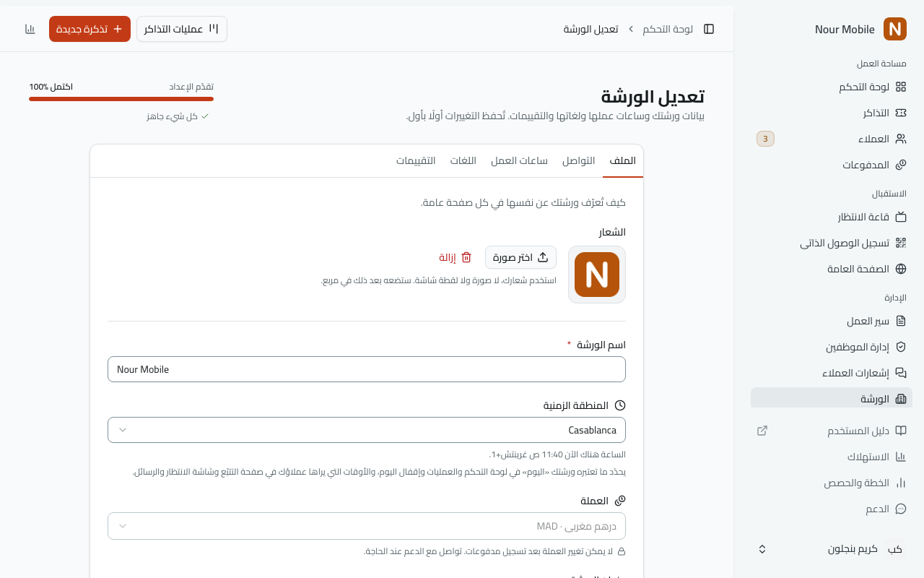Expand the كريم بنجلون account menu
The width and height of the screenshot is (924, 578).
click(832, 549)
